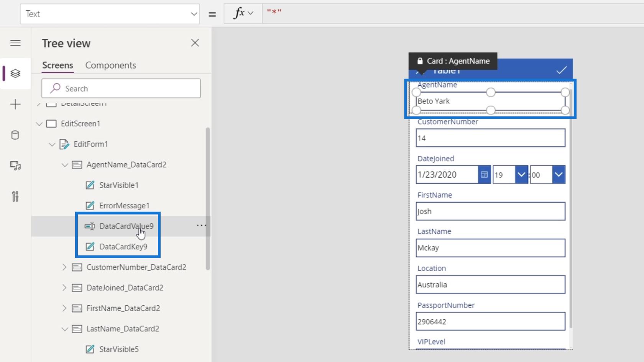This screenshot has width=644, height=362.
Task: Click the AgentName field label
Action: pyautogui.click(x=437, y=85)
